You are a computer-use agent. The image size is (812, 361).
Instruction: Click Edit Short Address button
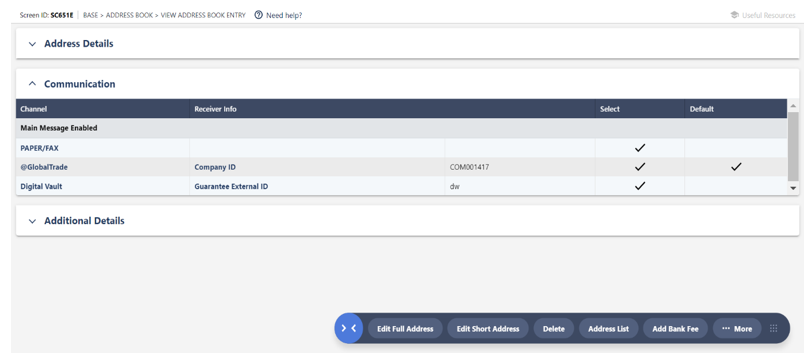pos(488,328)
